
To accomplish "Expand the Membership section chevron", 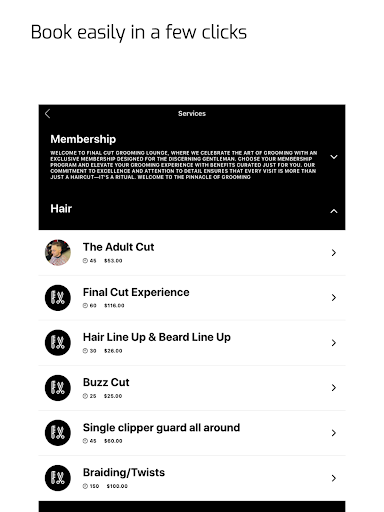I will coord(334,157).
